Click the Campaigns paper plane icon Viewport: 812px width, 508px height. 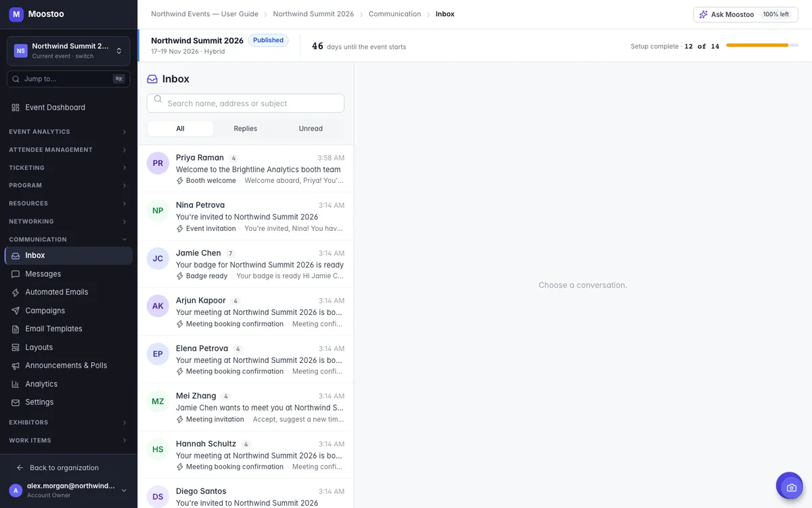tap(16, 311)
